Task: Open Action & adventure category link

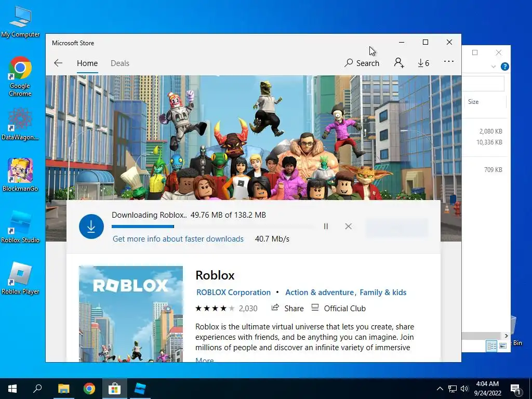Action: [320, 292]
